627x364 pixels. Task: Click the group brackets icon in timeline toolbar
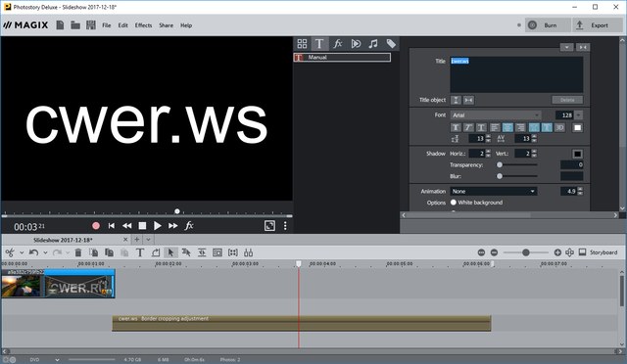coord(233,252)
